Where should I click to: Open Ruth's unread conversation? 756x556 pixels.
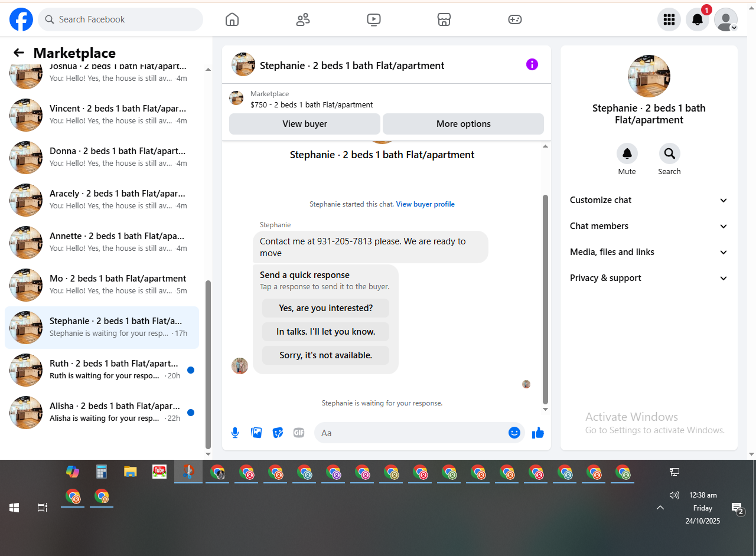click(x=102, y=370)
